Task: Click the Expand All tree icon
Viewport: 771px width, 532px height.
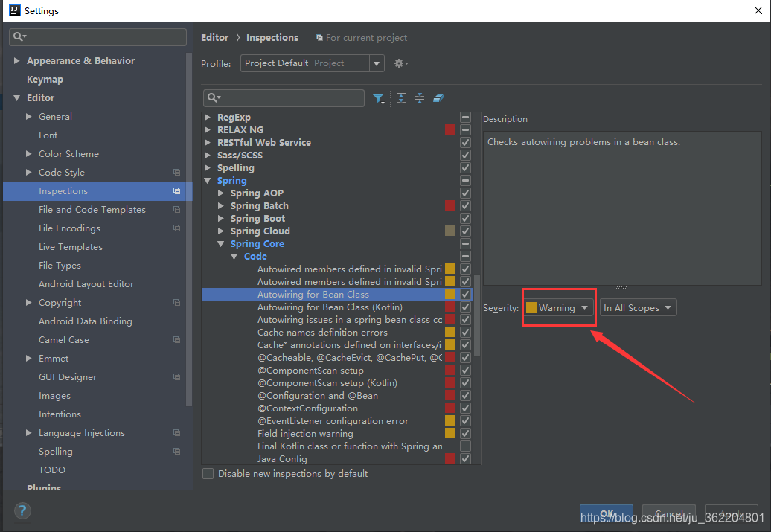Action: (x=401, y=98)
